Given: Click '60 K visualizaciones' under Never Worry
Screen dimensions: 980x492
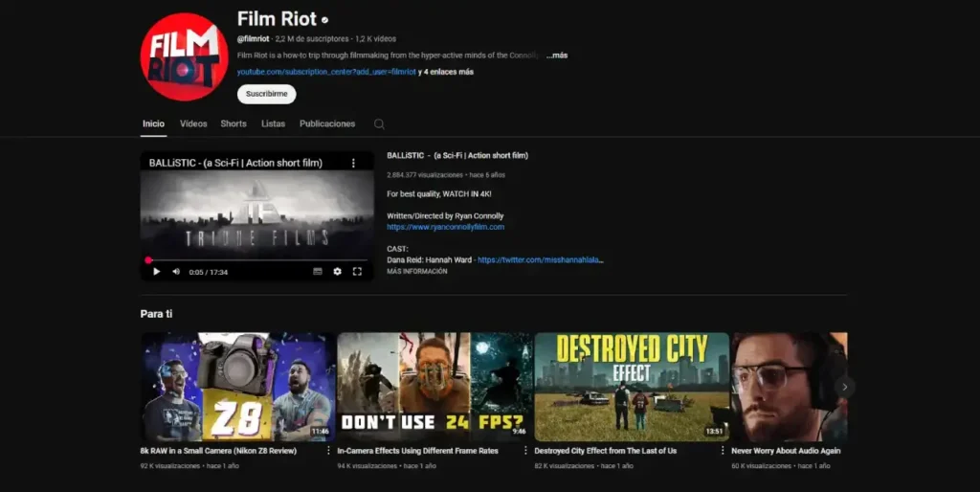Looking at the screenshot, I should 761,466.
